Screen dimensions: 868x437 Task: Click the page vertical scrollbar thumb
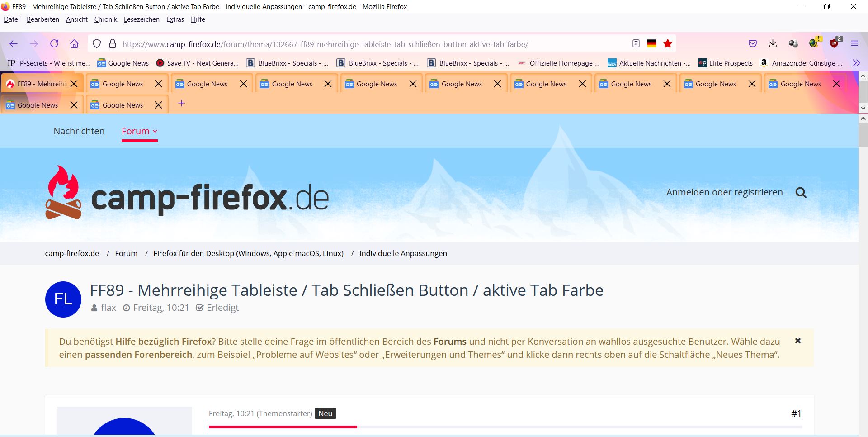click(863, 135)
